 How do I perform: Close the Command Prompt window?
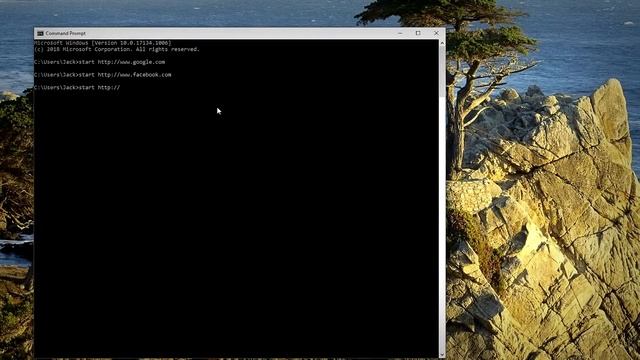[x=436, y=33]
